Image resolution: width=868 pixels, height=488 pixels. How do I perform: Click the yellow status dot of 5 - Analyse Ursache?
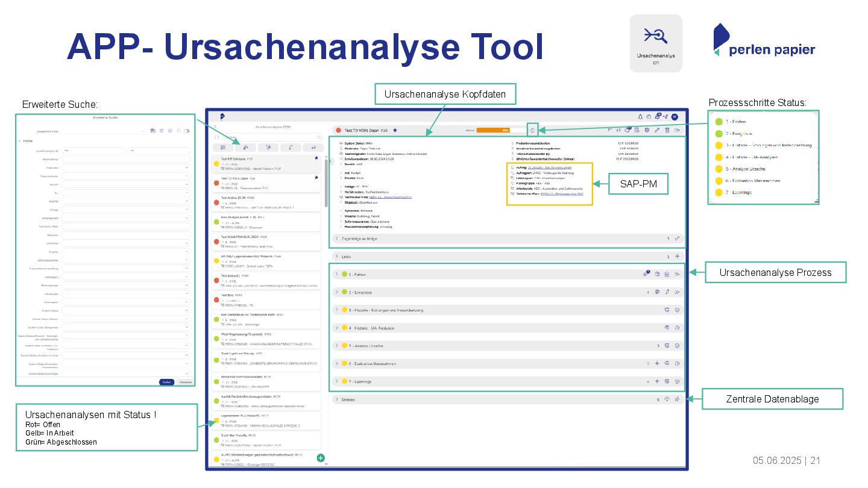click(345, 346)
